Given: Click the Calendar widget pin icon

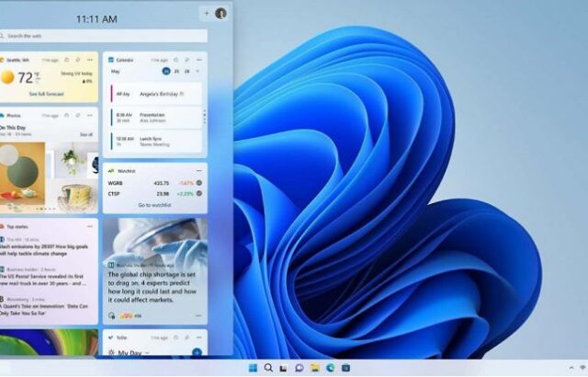Looking at the screenshot, I should pyautogui.click(x=187, y=60).
